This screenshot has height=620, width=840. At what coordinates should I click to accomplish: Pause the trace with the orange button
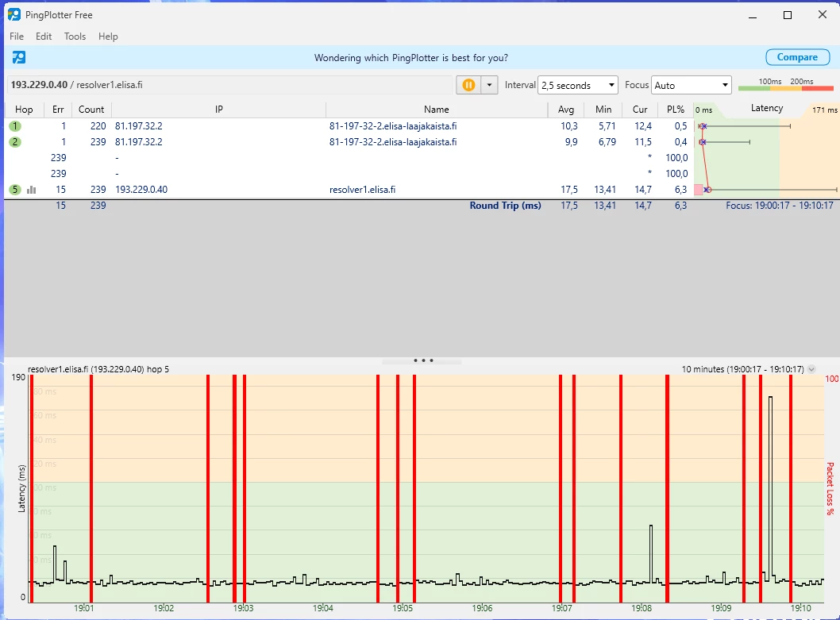468,85
